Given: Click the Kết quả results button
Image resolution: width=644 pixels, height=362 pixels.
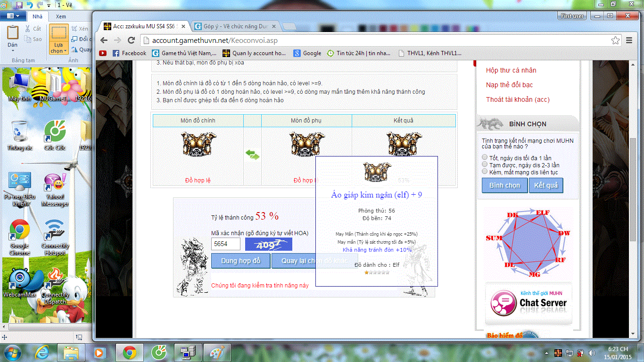Looking at the screenshot, I should [546, 185].
